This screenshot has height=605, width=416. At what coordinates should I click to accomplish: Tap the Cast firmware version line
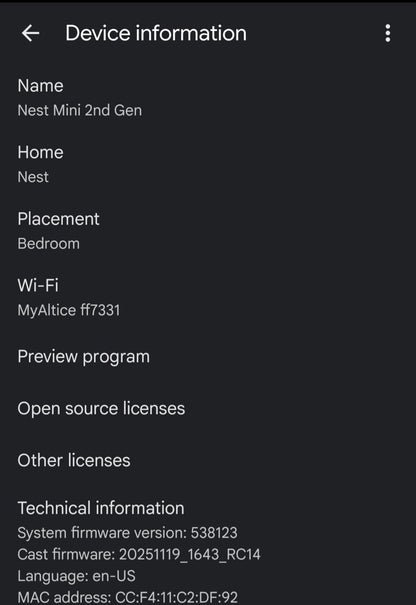[x=139, y=554]
